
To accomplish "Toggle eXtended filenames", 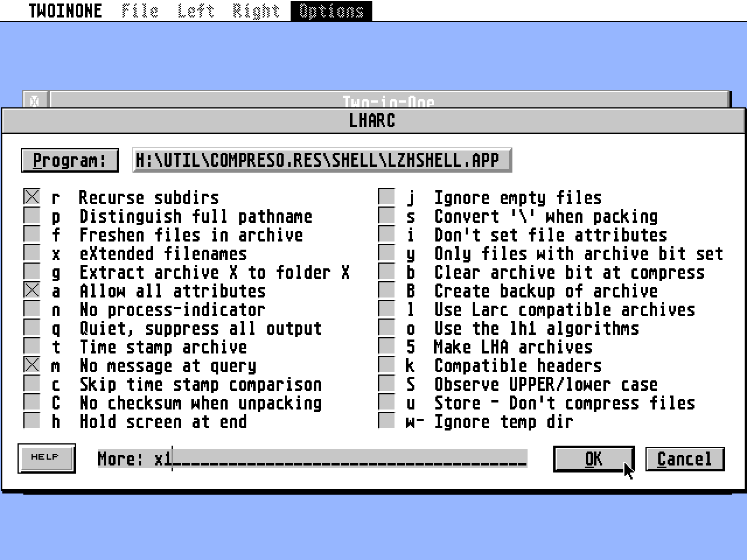I will click(32, 253).
